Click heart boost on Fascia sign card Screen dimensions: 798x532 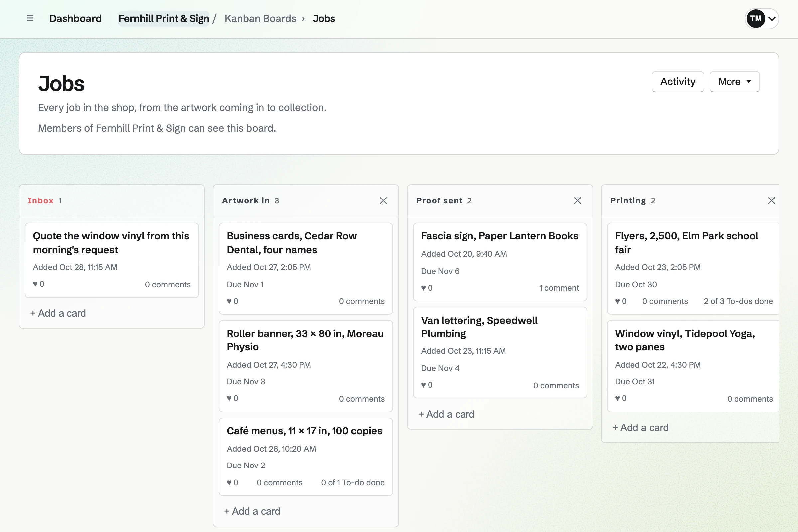(x=427, y=288)
